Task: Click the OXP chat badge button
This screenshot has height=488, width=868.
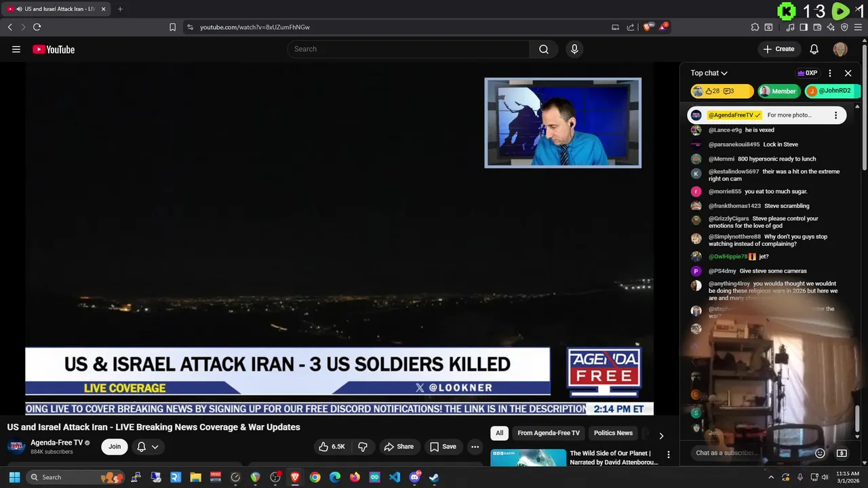Action: tap(807, 73)
